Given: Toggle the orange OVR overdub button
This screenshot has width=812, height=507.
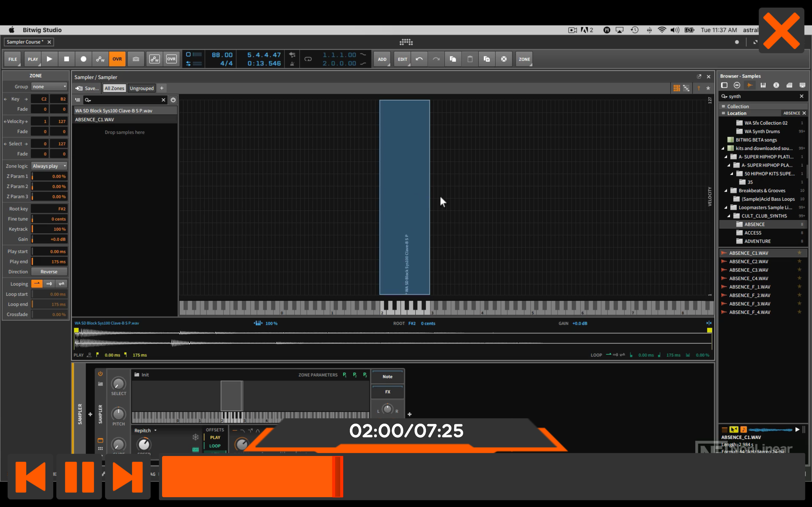Looking at the screenshot, I should 117,59.
